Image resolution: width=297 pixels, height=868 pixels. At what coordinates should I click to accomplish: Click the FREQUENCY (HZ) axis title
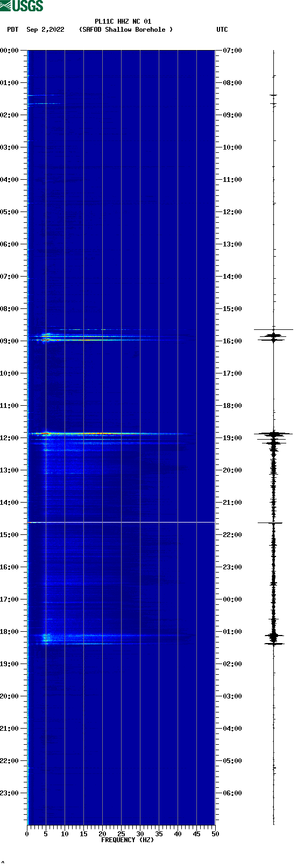coord(128,840)
